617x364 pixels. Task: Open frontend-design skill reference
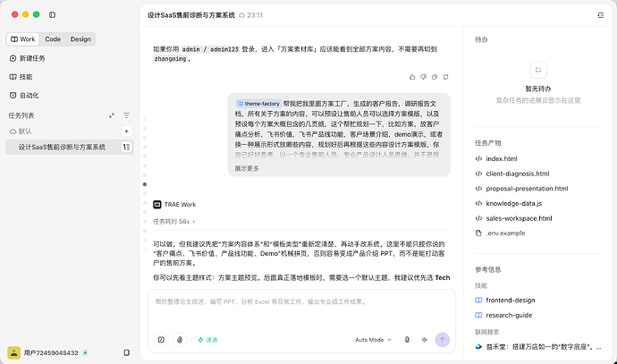tap(511, 301)
